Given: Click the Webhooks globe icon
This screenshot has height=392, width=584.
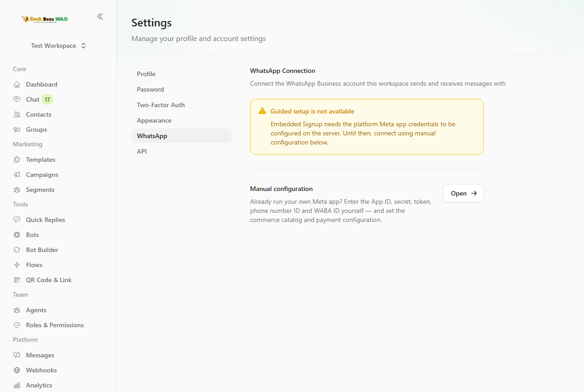Looking at the screenshot, I should (17, 370).
